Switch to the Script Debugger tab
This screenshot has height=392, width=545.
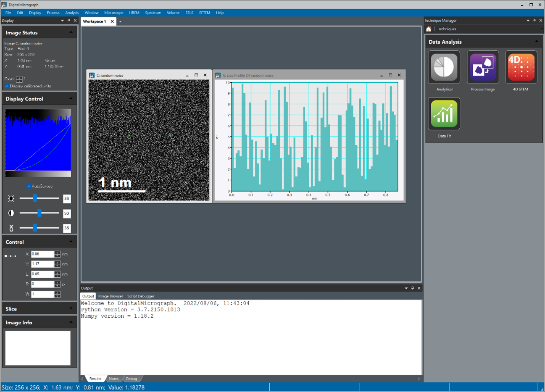click(x=141, y=296)
